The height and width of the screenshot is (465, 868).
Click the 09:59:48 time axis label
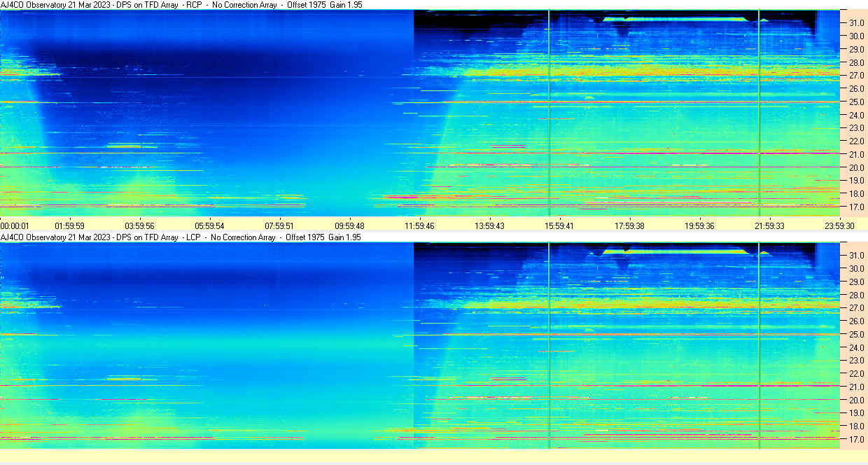coord(349,225)
